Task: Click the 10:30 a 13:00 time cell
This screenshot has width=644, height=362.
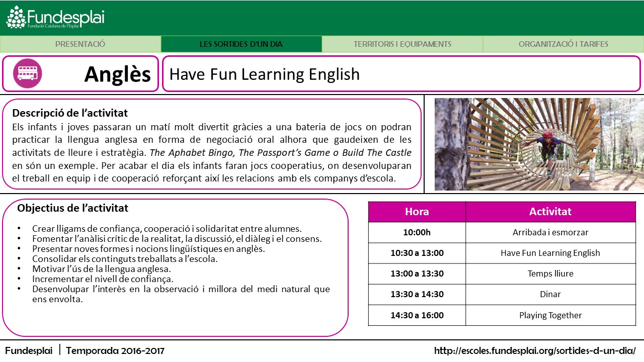Action: click(x=417, y=253)
